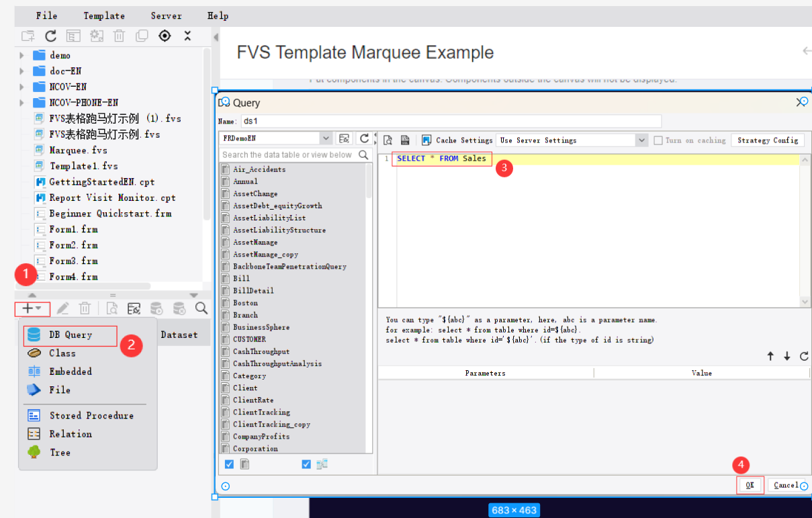Click the Strategy Config button

click(768, 140)
